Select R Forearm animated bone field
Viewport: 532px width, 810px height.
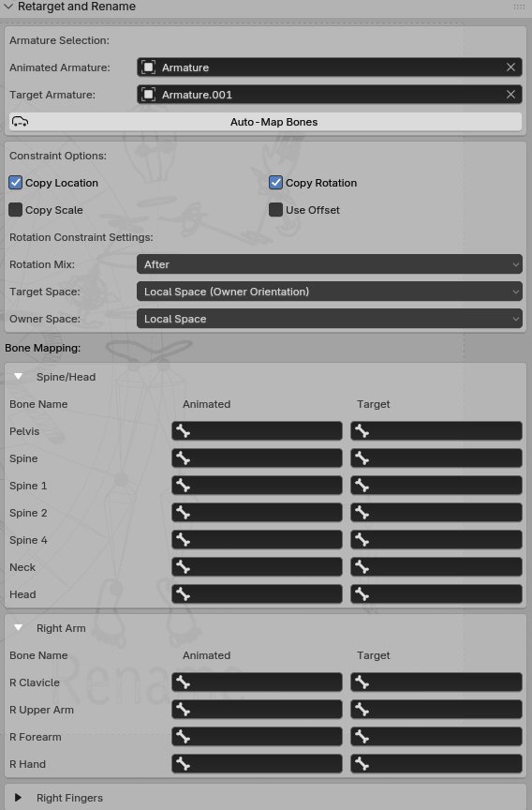click(257, 737)
